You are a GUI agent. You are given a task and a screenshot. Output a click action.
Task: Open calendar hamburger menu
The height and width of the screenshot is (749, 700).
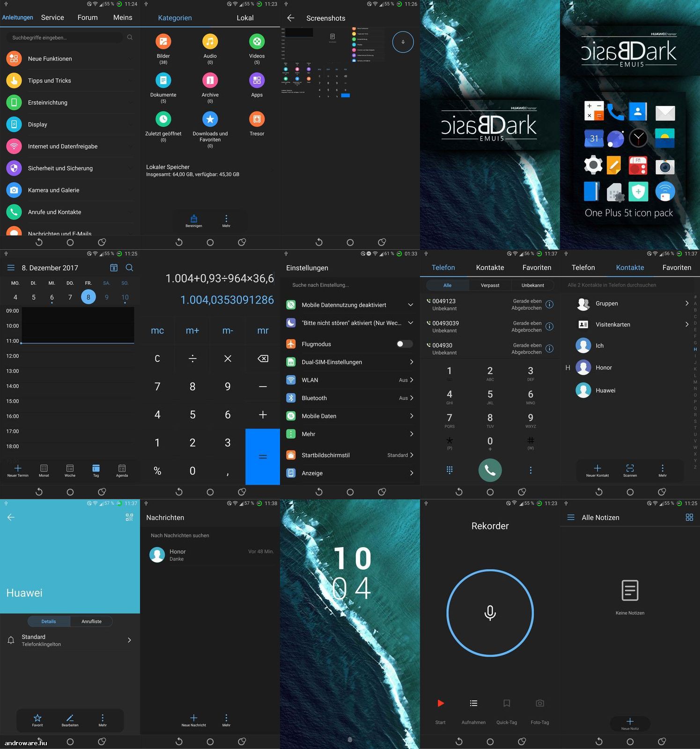tap(11, 267)
